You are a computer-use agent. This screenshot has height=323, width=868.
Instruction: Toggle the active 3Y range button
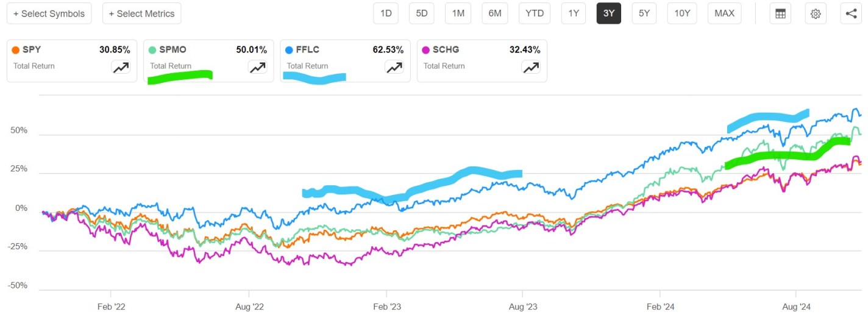608,13
